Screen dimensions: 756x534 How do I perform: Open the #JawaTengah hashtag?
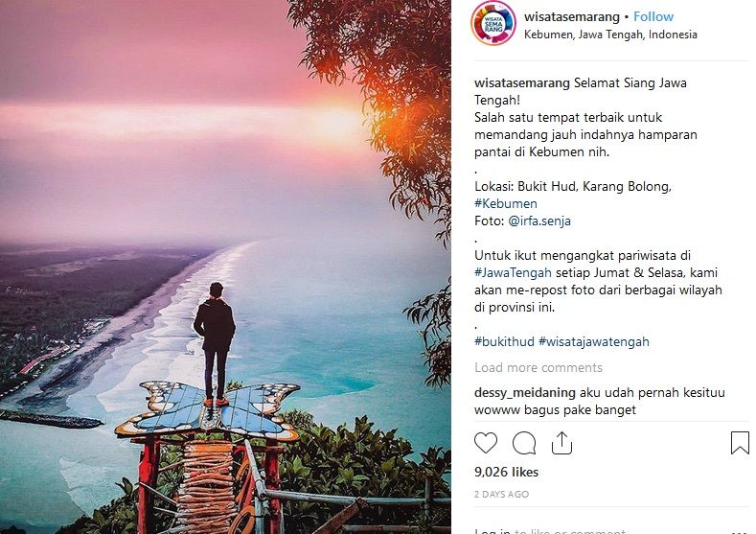[x=513, y=272]
